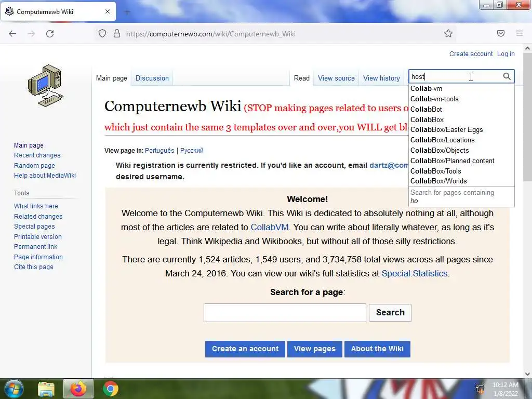Select the Computernewb Wiki browser tab

(58, 11)
